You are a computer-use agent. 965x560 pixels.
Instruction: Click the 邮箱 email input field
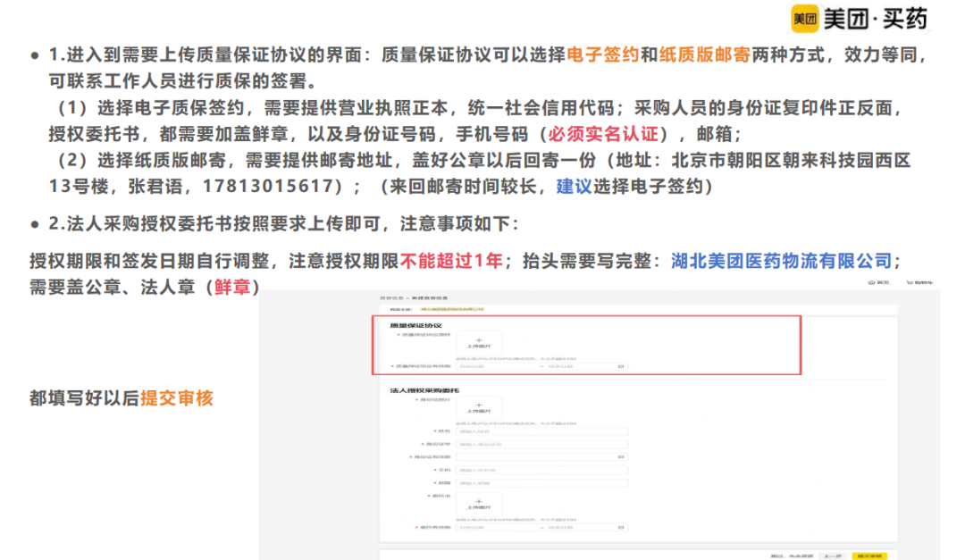[x=541, y=483]
